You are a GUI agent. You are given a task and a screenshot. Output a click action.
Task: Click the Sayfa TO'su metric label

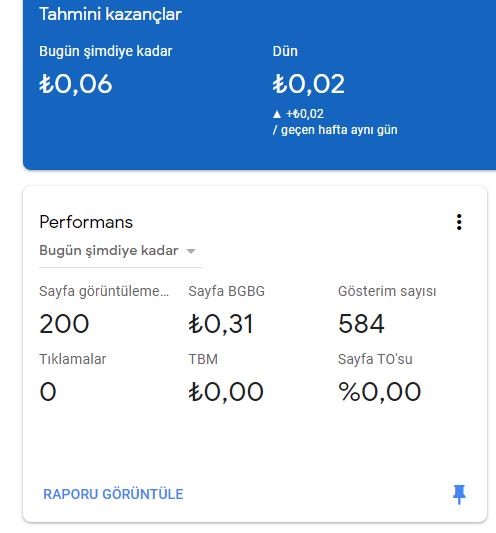375,359
